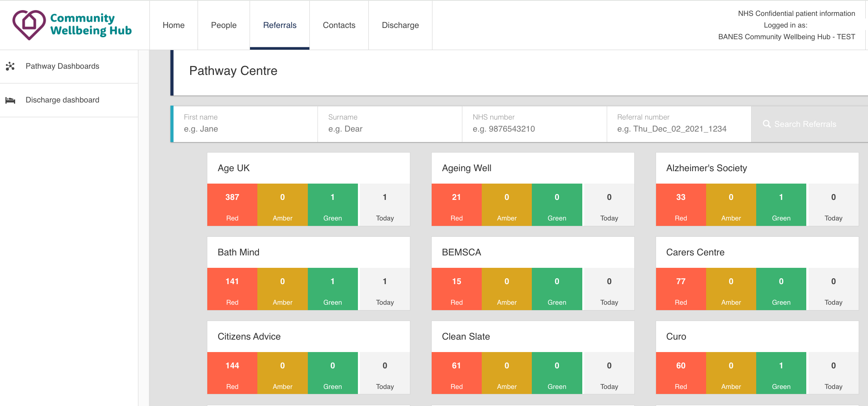Click the Discharge dashboard bed icon
Screen dimensions: 868x406
[x=10, y=101]
